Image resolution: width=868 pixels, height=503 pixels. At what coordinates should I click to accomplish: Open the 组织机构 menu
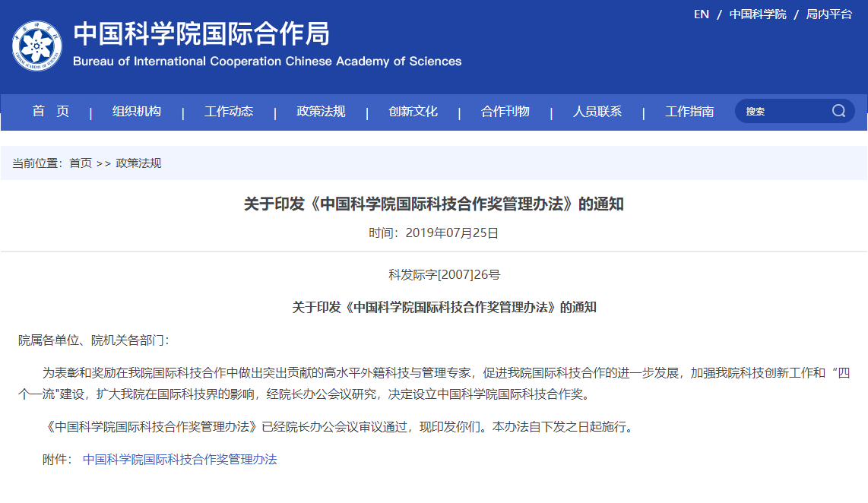click(137, 111)
